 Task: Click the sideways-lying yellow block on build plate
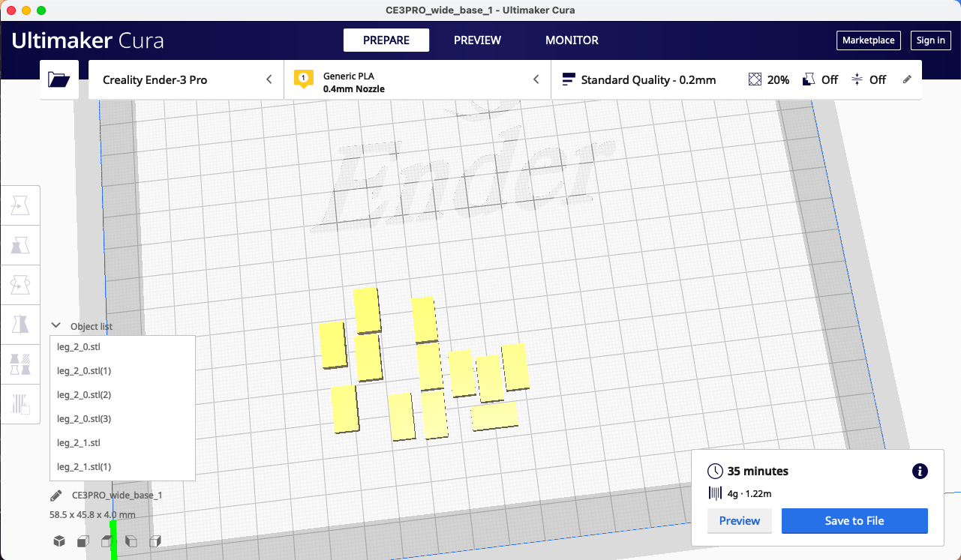[495, 416]
